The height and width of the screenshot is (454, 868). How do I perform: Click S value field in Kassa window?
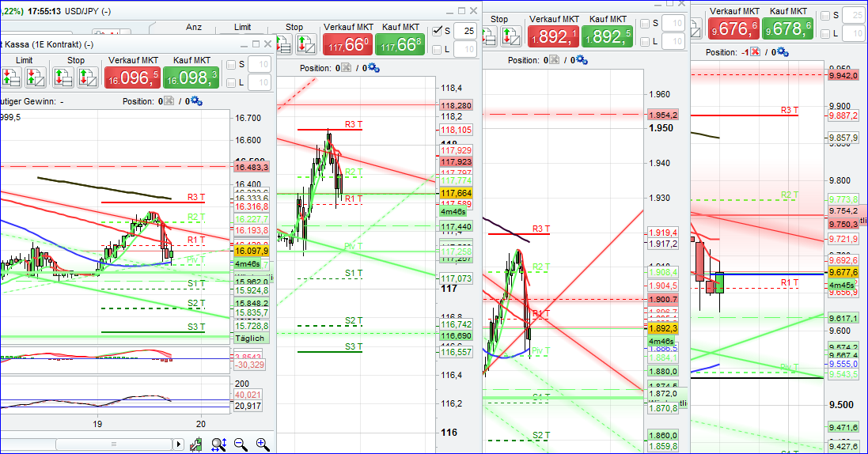click(x=259, y=64)
